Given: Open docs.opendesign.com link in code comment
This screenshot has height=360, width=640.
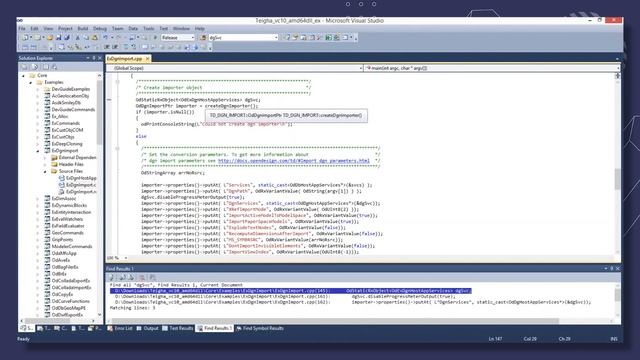Looking at the screenshot, I should coord(294,161).
